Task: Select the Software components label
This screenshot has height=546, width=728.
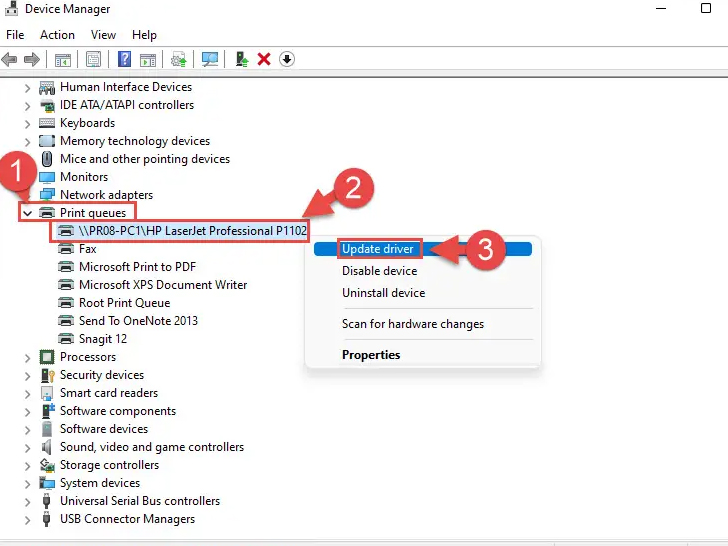Action: pyautogui.click(x=118, y=411)
